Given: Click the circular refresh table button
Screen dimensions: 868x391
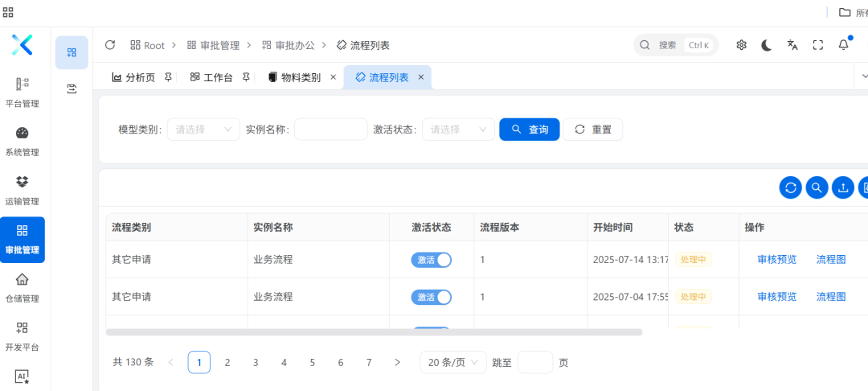Looking at the screenshot, I should [791, 187].
